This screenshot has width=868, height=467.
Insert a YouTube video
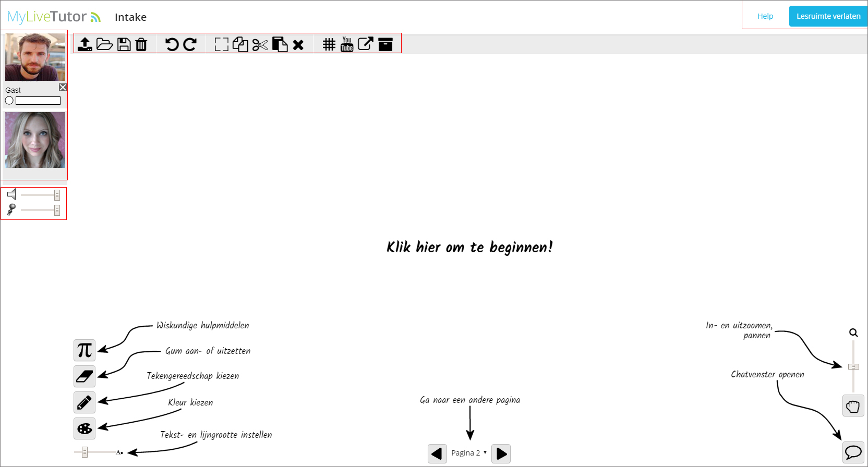click(x=347, y=44)
